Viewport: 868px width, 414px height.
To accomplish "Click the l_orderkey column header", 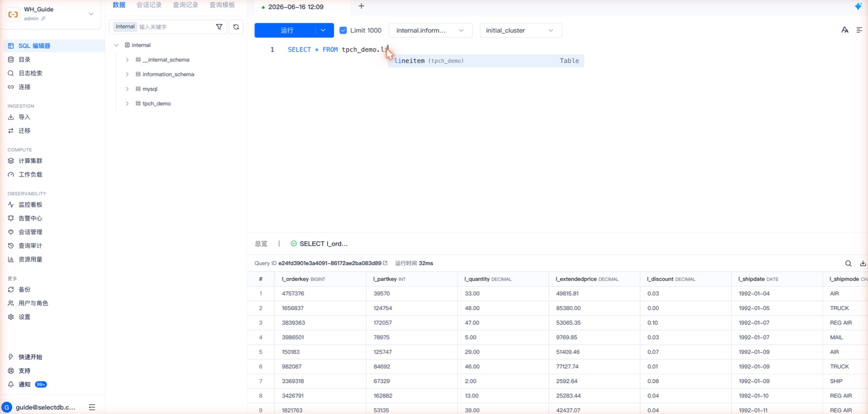I will (x=321, y=279).
